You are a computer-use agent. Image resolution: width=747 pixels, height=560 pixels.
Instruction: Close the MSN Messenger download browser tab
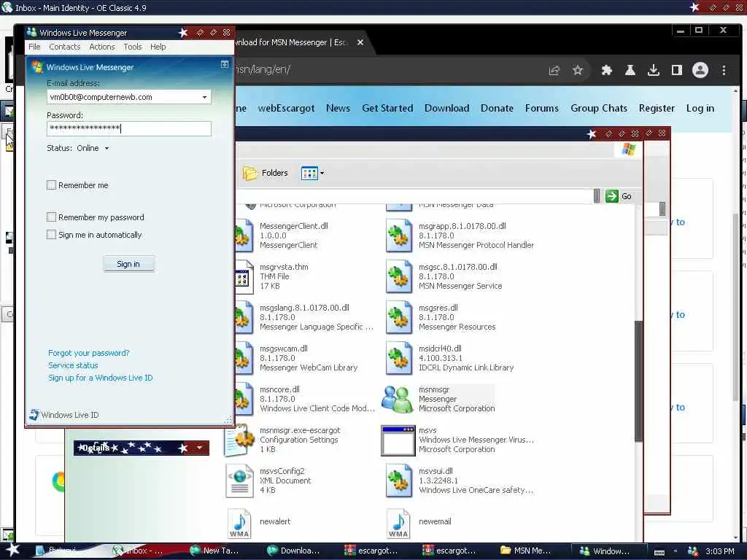click(x=360, y=42)
